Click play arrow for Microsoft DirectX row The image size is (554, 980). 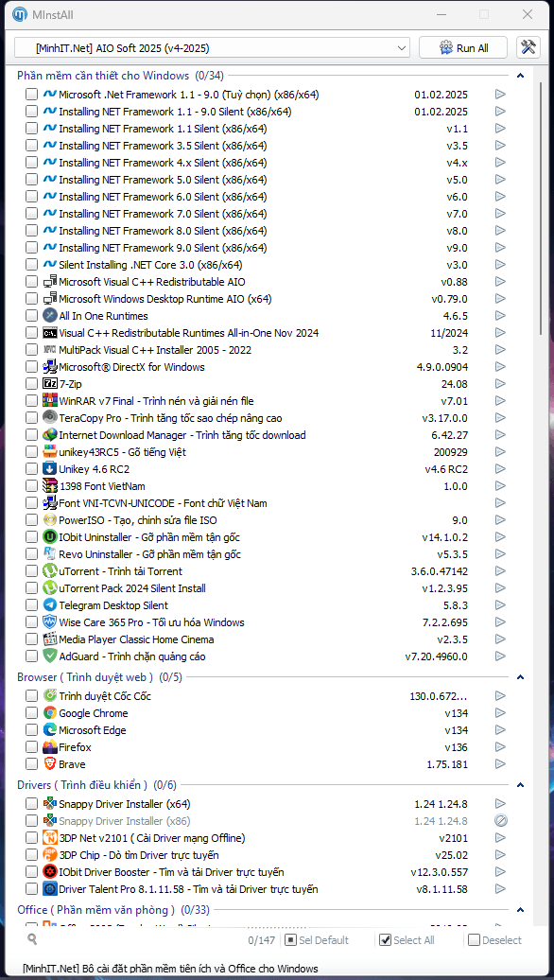click(x=500, y=367)
